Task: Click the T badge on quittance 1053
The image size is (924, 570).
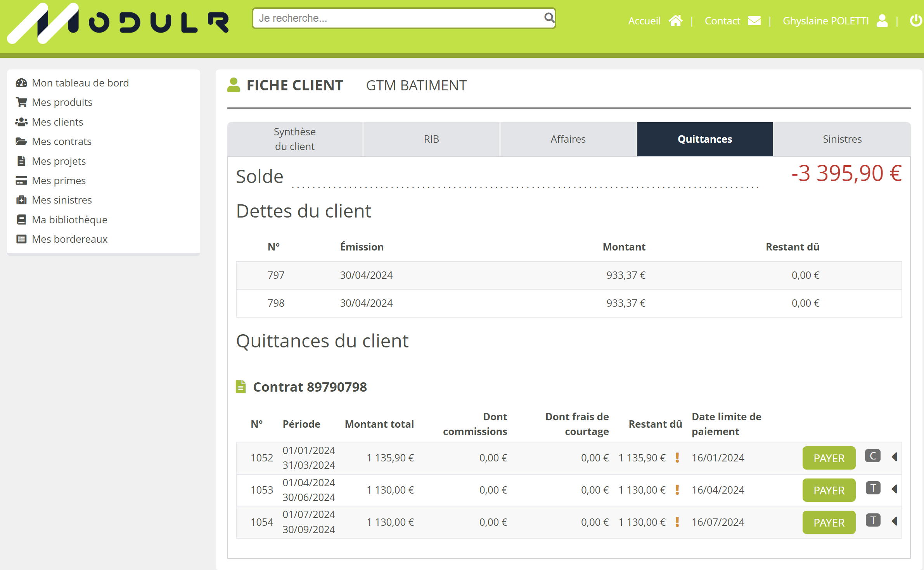Action: (873, 488)
